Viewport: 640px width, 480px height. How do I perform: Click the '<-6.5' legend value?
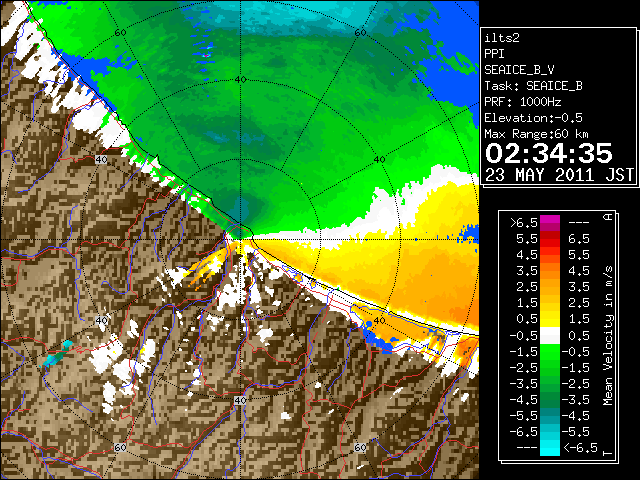click(580, 447)
